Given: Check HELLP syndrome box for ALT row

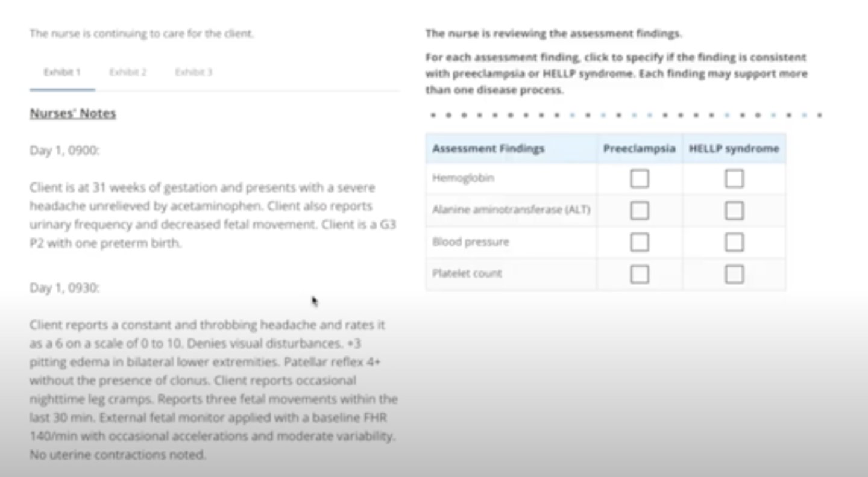Looking at the screenshot, I should click(734, 210).
